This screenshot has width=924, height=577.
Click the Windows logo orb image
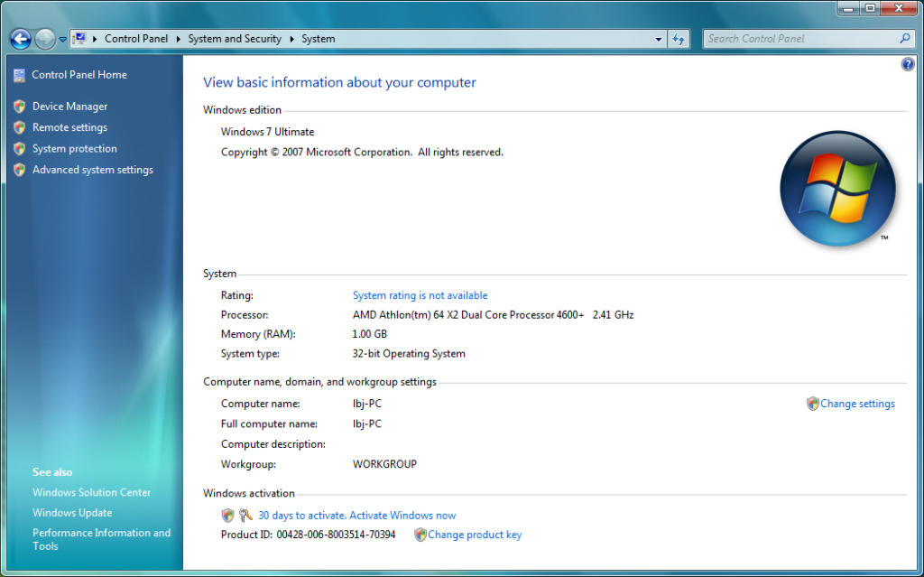(x=837, y=188)
